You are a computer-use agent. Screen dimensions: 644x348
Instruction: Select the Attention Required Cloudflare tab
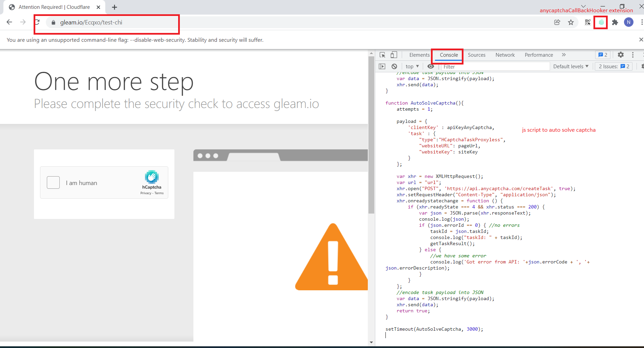(x=54, y=7)
